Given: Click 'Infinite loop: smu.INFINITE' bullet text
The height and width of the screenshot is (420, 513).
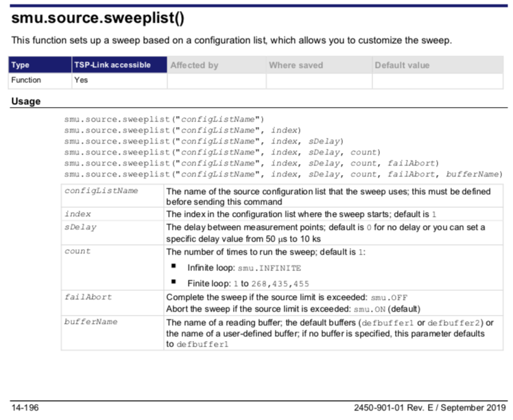Looking at the screenshot, I should coord(244,268).
